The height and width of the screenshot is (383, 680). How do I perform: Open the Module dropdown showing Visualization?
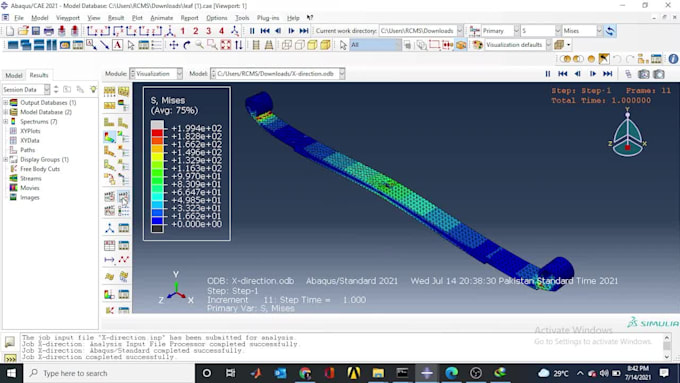(156, 74)
